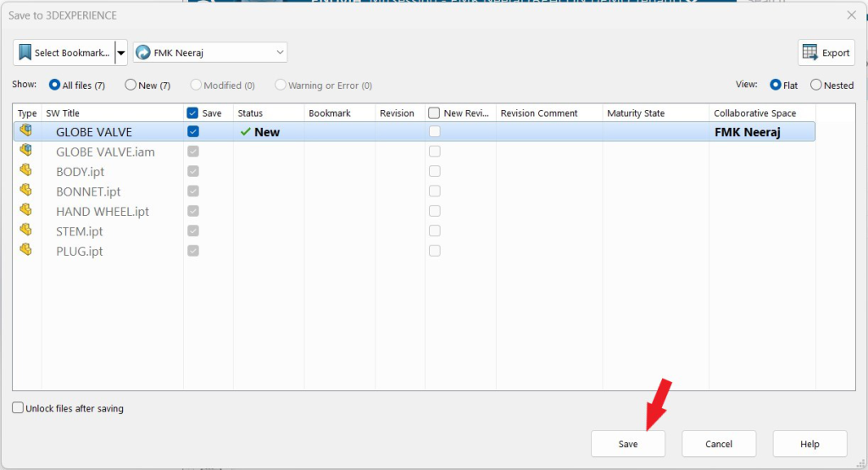Viewport: 868px width, 470px height.
Task: Toggle New Revision checkbox for BONNET.ipt
Action: pos(435,191)
